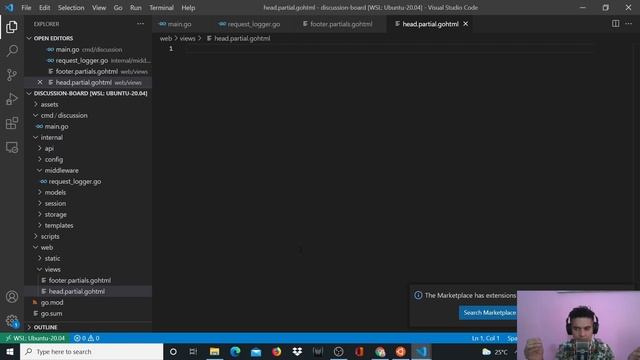Open Cortana circle icon on taskbar
Image resolution: width=640 pixels, height=360 pixels.
(x=173, y=351)
